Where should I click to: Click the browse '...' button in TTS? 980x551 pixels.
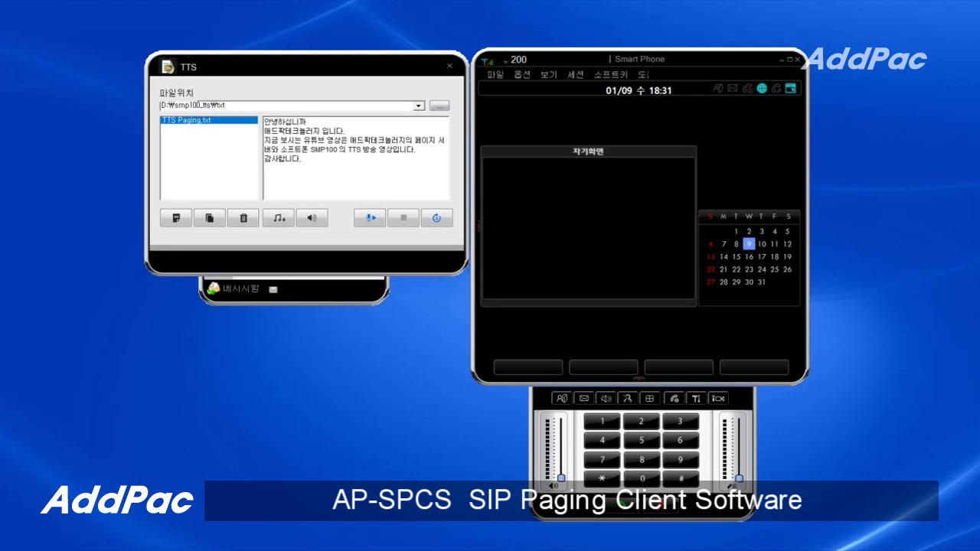pos(439,106)
